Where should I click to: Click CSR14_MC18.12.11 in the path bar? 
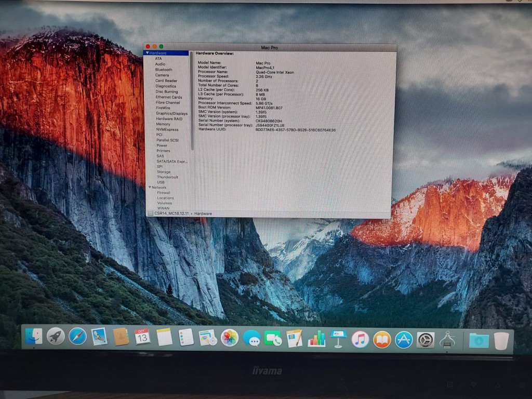coord(171,214)
